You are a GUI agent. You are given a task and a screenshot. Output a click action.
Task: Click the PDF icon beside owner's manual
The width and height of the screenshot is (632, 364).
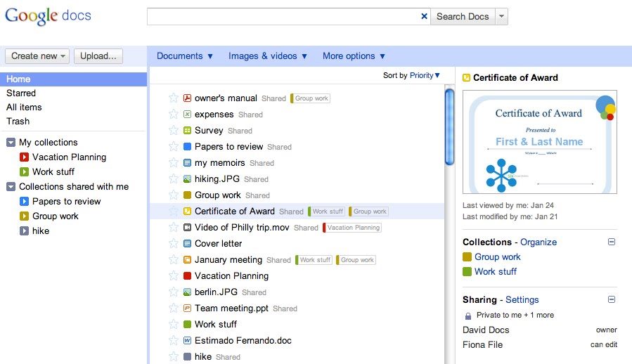tap(187, 98)
